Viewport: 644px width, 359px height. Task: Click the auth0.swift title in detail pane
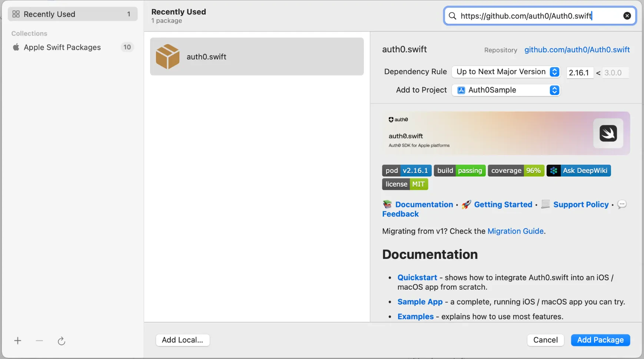pyautogui.click(x=404, y=49)
